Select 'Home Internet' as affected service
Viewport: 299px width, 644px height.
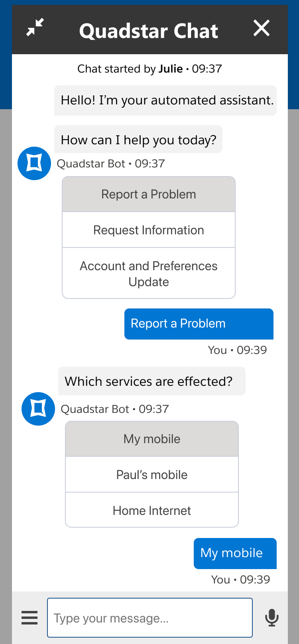coord(152,510)
